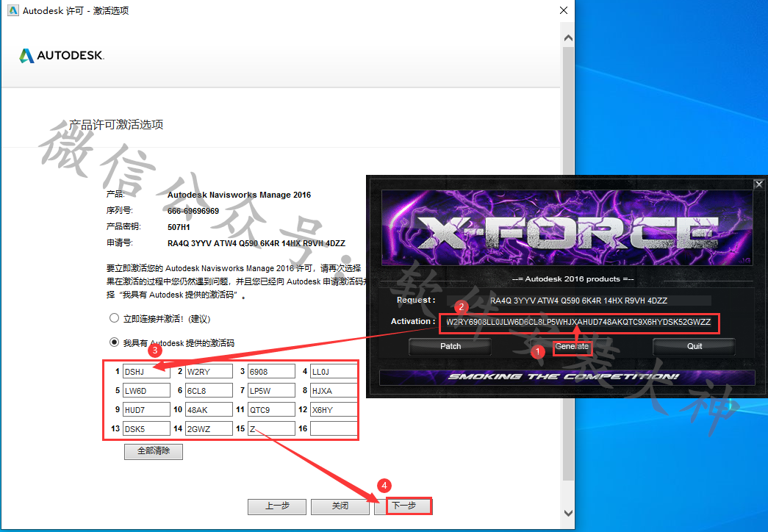Select the '立即连接并激活！(建议)' radio option
Image resolution: width=768 pixels, height=532 pixels.
114,318
